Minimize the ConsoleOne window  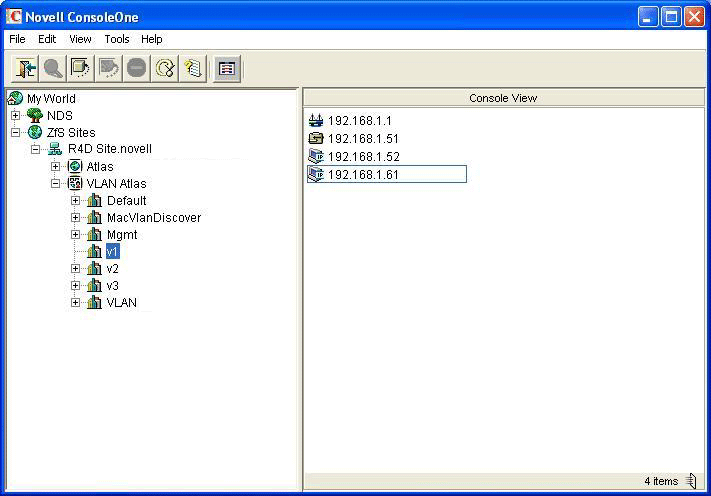tap(648, 17)
